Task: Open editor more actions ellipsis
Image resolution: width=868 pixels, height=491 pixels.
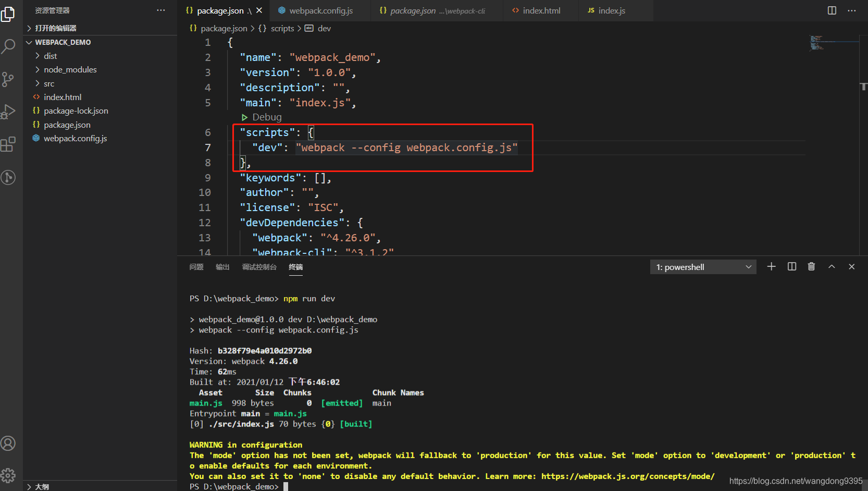Action: point(852,10)
